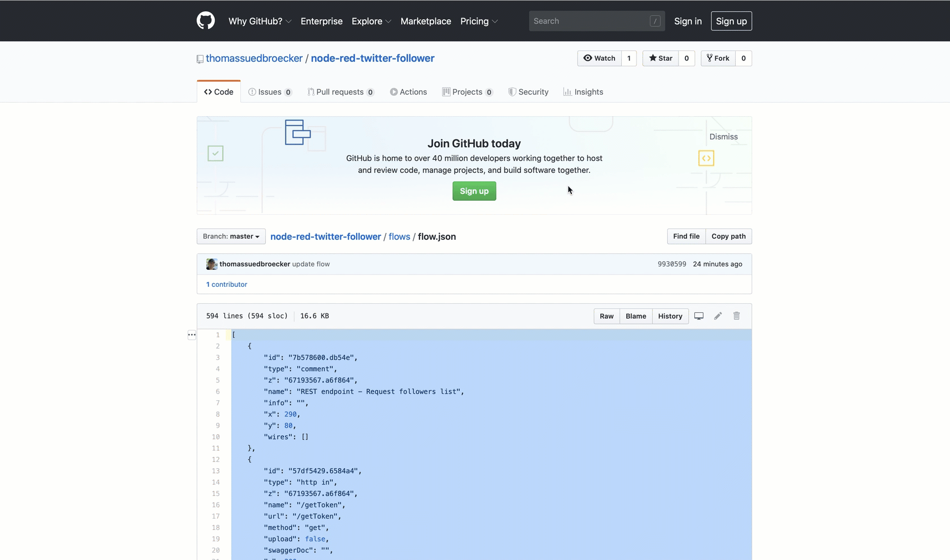Dismiss the Join GitHub banner
Viewport: 950px width, 560px height.
click(x=723, y=137)
